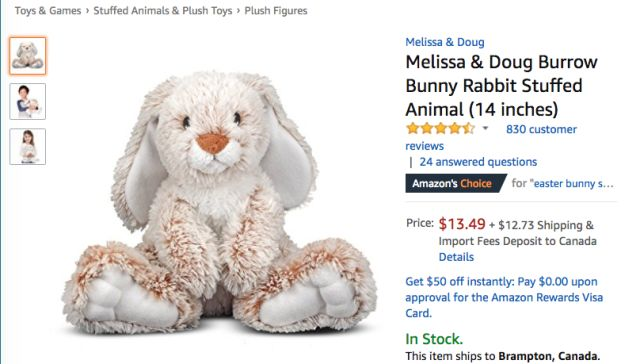The width and height of the screenshot is (640, 364).
Task: Select the thumbnail of boy holding bunny
Action: coord(28,102)
